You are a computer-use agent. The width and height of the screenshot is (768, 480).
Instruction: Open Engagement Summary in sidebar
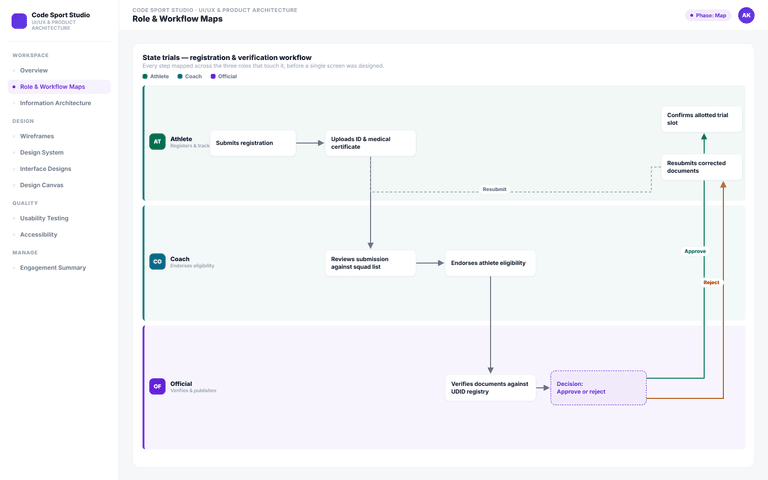pyautogui.click(x=59, y=267)
